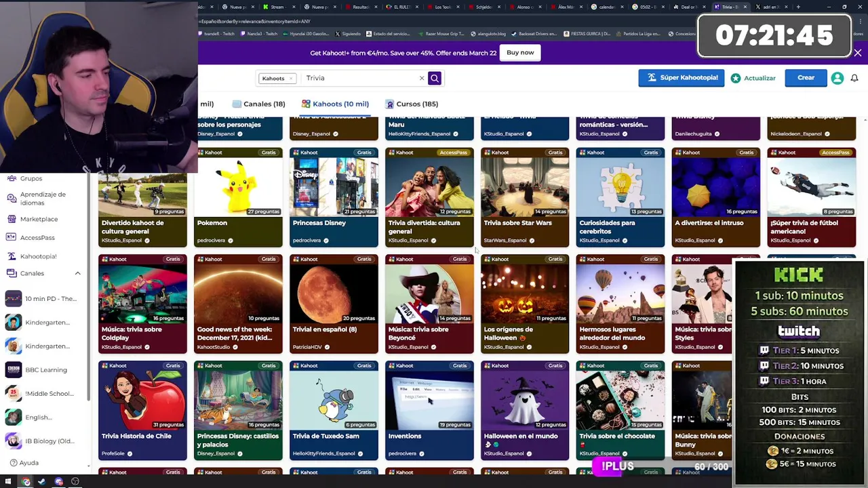Click Chrome icon in the taskbar
The image size is (868, 488).
26,482
